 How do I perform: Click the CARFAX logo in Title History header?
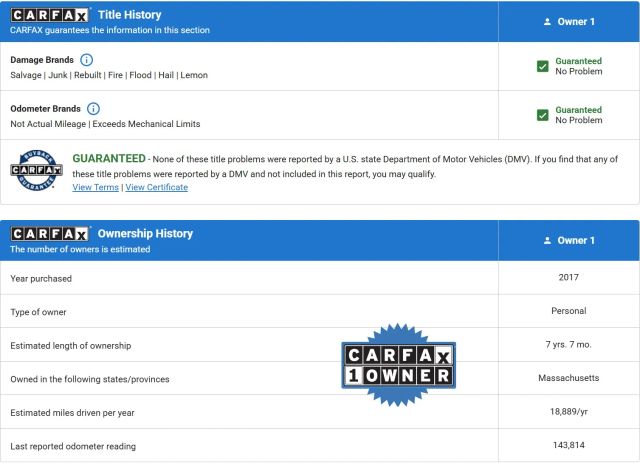[x=50, y=15]
